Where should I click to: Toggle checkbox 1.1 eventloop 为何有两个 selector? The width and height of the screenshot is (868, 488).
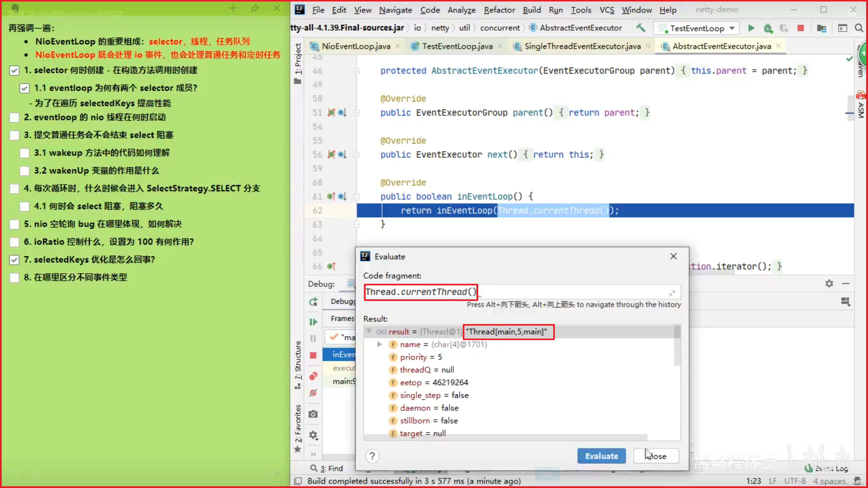coord(24,88)
